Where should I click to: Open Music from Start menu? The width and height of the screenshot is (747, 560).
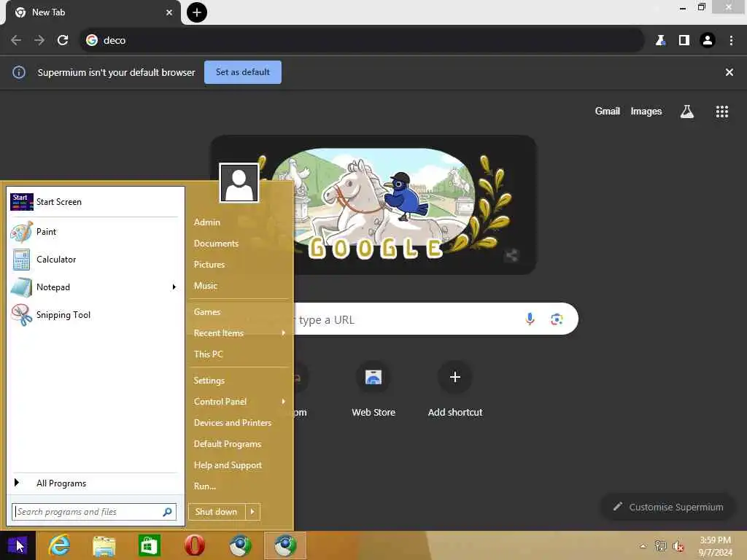(x=205, y=286)
